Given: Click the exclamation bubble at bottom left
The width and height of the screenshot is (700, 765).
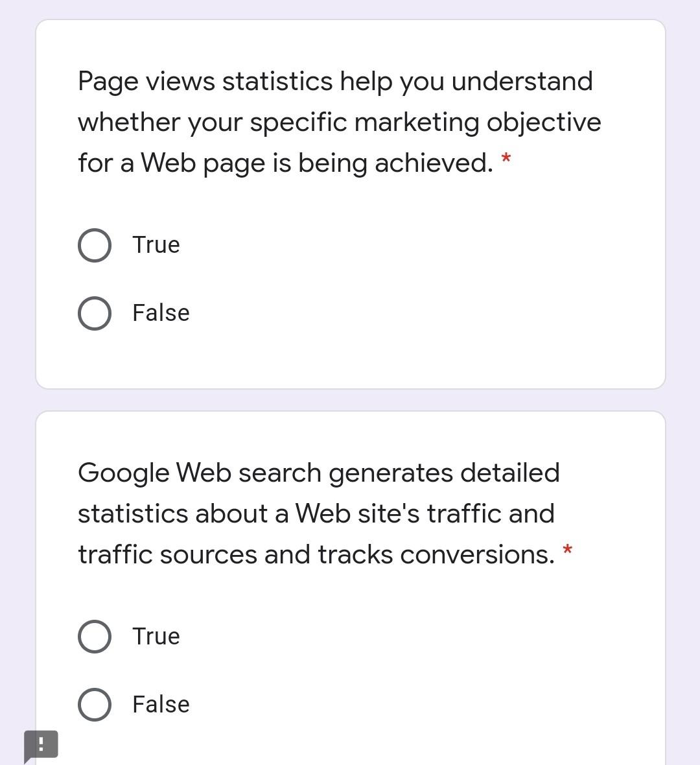Looking at the screenshot, I should 40,746.
